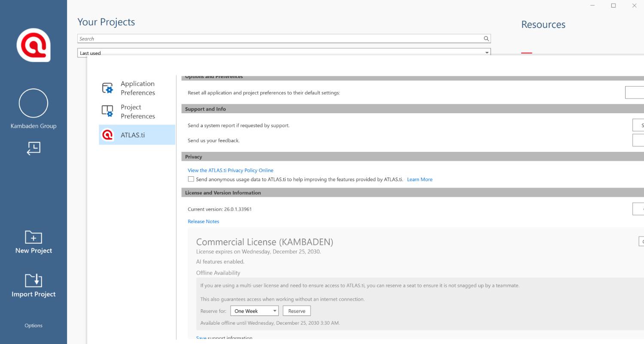Open Options in the sidebar

click(33, 326)
